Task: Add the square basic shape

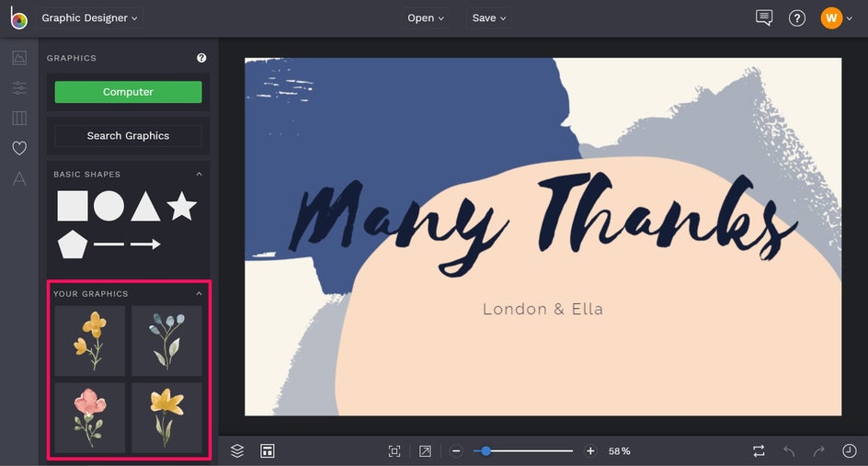Action: tap(73, 206)
